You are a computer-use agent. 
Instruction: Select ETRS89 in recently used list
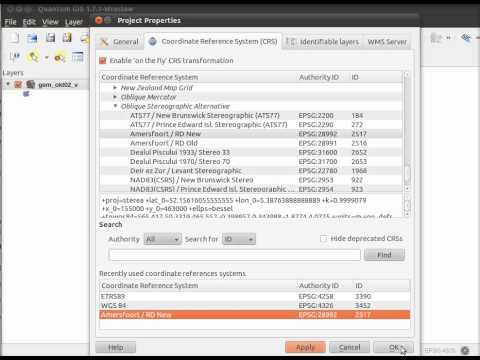[255, 296]
